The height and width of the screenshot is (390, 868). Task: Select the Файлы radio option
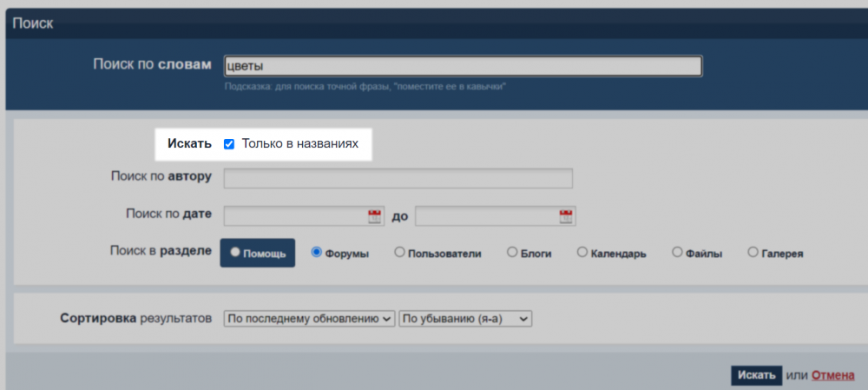677,252
